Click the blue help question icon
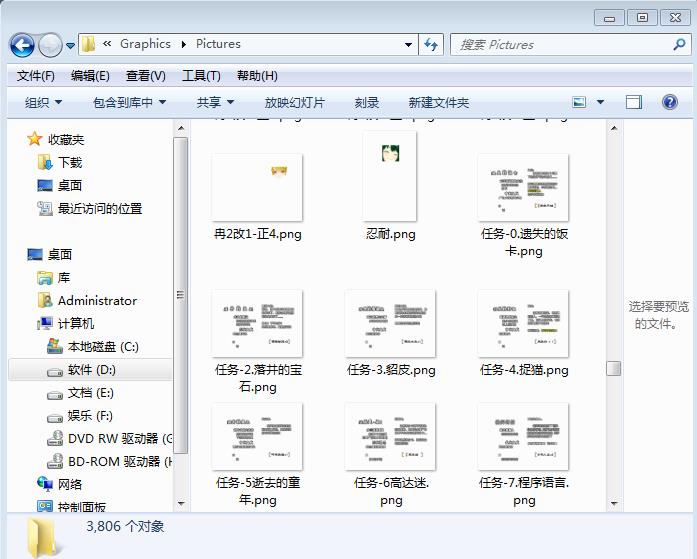The image size is (697, 559). [670, 102]
